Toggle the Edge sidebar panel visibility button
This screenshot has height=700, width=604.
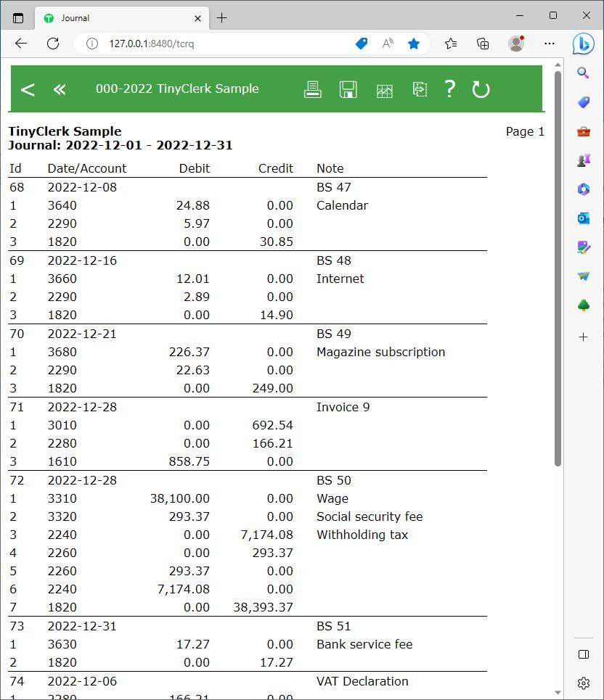pos(584,654)
